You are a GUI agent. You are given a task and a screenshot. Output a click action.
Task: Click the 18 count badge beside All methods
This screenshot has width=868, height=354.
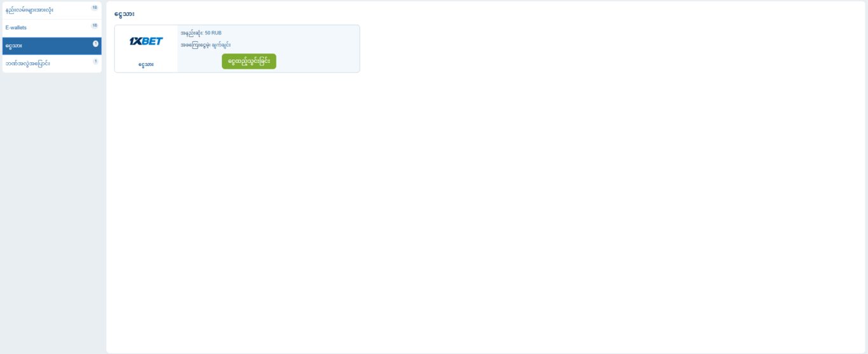pyautogui.click(x=95, y=8)
